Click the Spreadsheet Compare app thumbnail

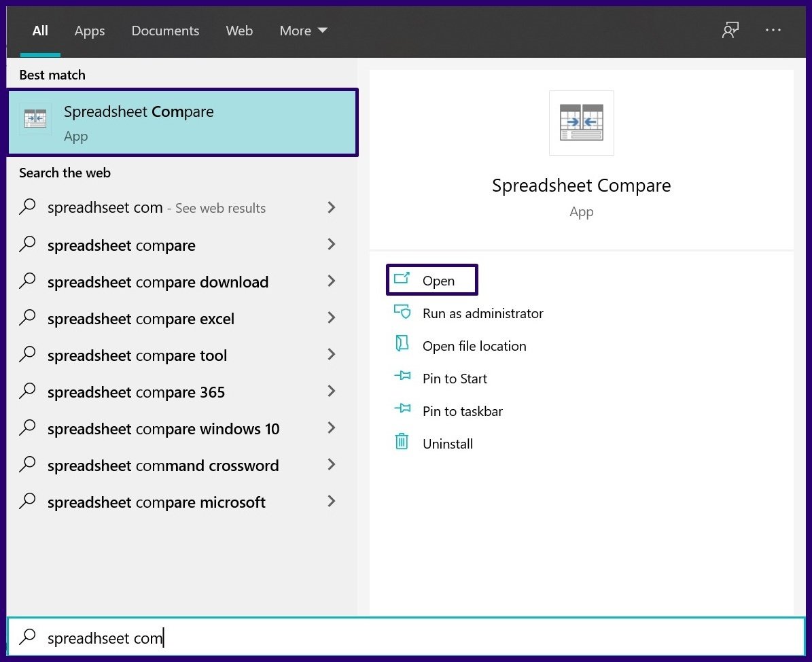581,122
